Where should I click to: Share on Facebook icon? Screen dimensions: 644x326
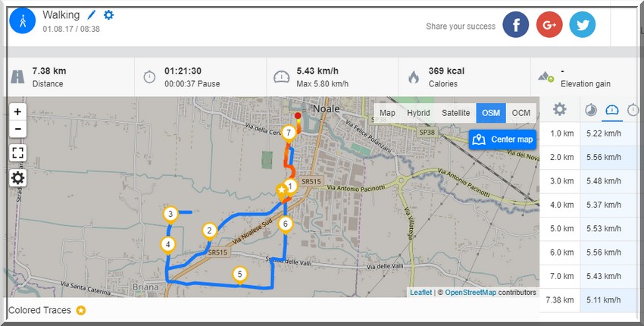(x=515, y=25)
